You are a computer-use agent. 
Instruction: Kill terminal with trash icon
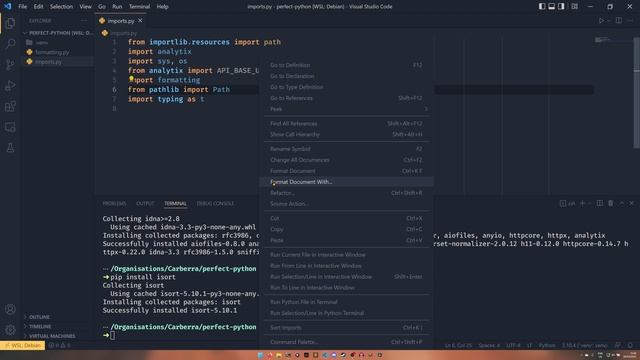tap(611, 203)
